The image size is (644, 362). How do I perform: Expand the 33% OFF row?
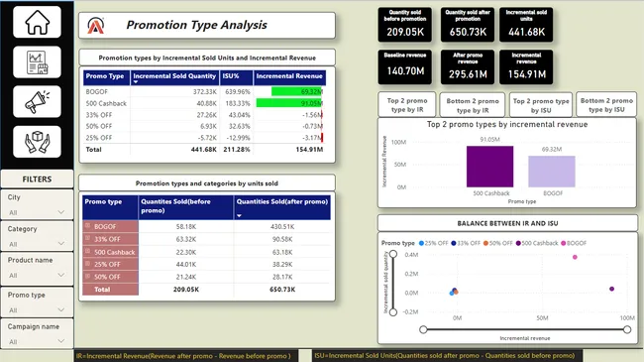(x=87, y=238)
